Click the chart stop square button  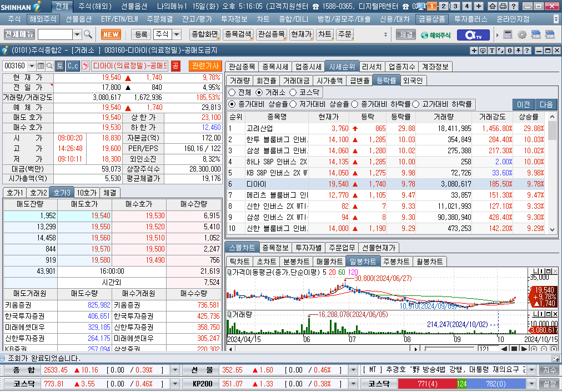coord(514,349)
